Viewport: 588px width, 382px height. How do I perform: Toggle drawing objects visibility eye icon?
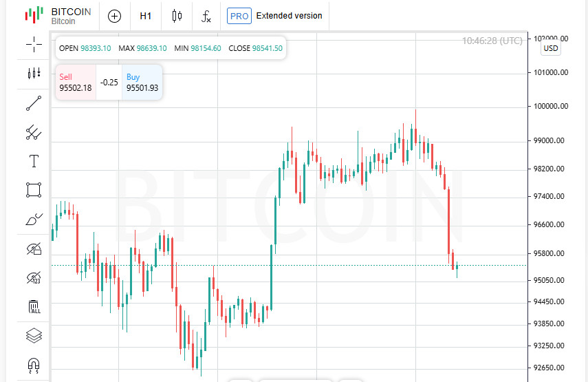tap(34, 248)
